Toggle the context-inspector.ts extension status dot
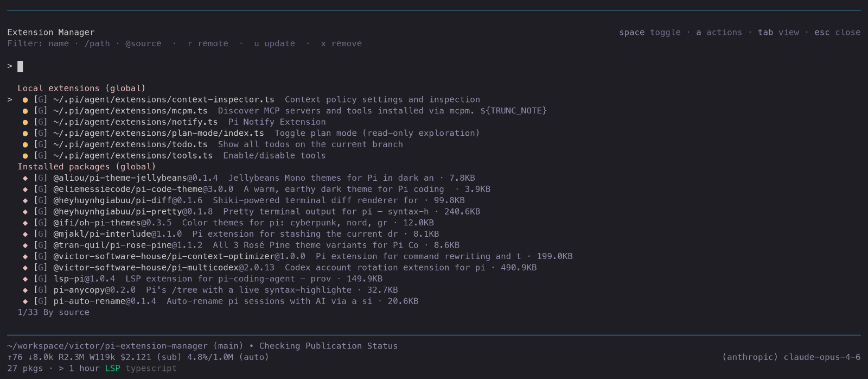This screenshot has width=868, height=379. coord(25,100)
